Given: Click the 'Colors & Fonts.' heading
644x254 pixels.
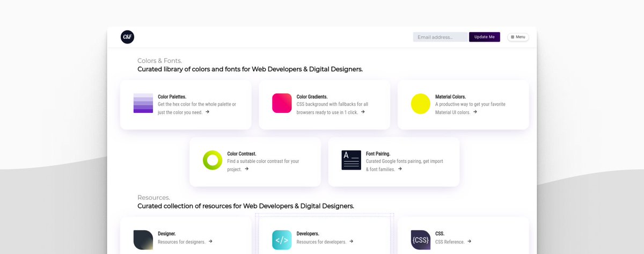Looking at the screenshot, I should coord(159,61).
